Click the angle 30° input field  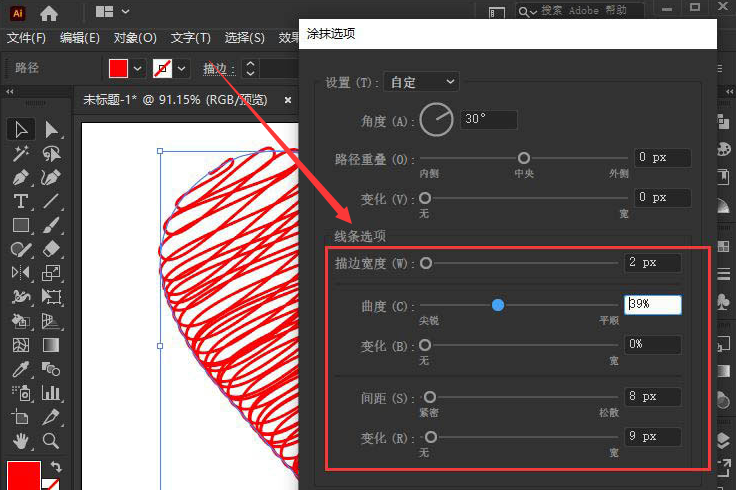(489, 119)
